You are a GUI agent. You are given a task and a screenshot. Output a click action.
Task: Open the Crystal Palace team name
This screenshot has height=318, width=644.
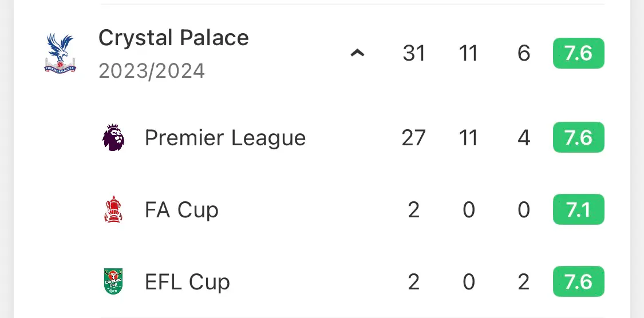[x=173, y=38]
